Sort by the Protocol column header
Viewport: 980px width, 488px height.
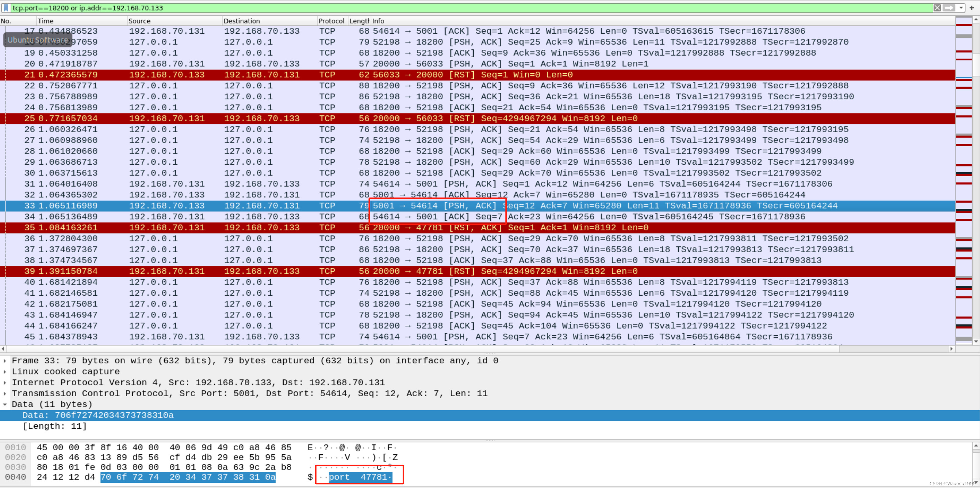(x=332, y=21)
